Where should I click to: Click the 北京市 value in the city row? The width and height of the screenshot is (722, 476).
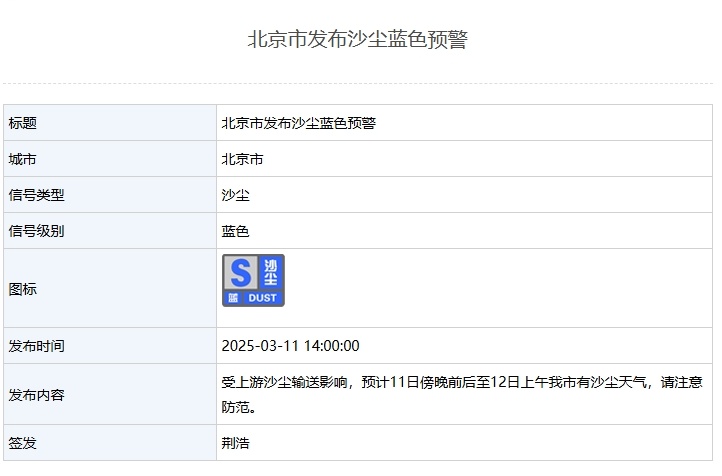coord(243,159)
